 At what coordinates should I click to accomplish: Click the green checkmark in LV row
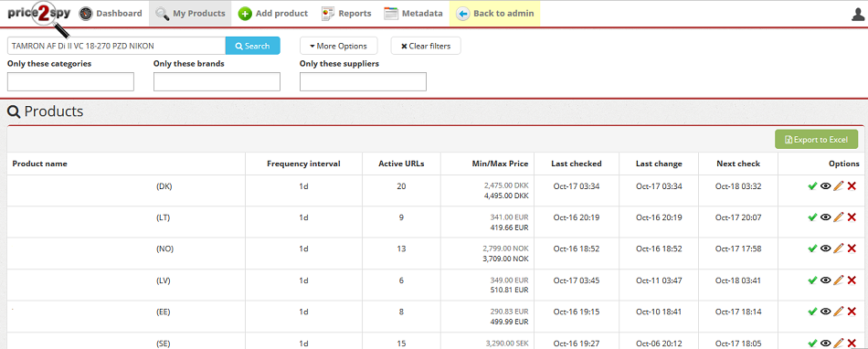click(x=812, y=280)
